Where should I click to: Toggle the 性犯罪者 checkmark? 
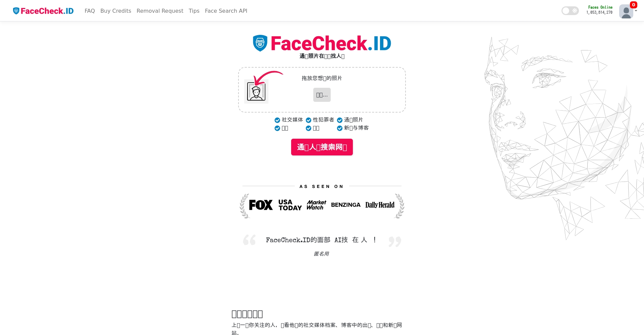308,120
